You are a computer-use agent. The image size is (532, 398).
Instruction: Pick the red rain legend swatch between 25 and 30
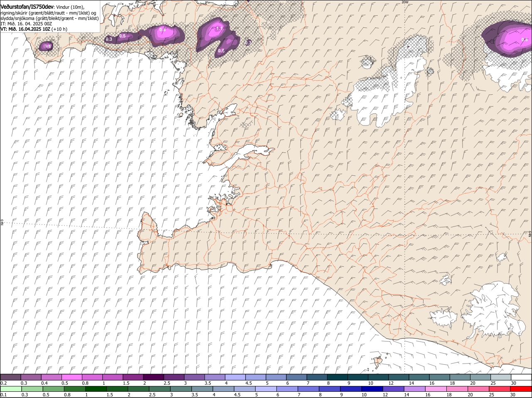500,389
